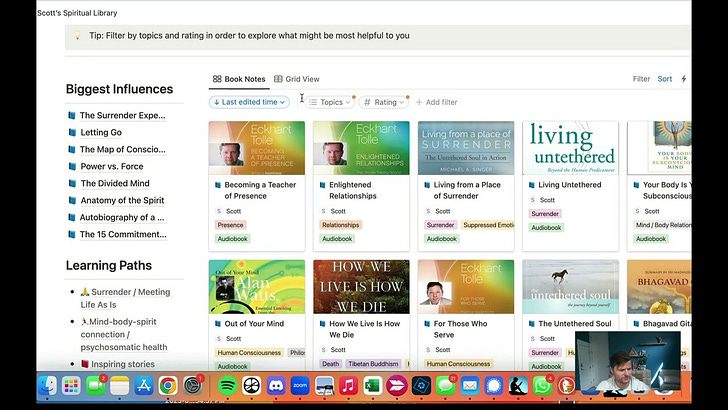Image resolution: width=728 pixels, height=410 pixels.
Task: Click the Presence topic tag
Action: 230,225
